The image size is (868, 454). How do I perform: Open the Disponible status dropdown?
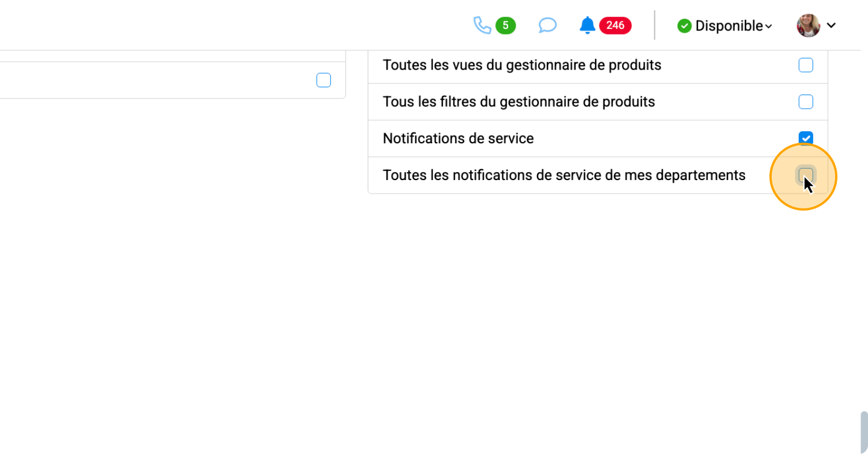tap(729, 26)
